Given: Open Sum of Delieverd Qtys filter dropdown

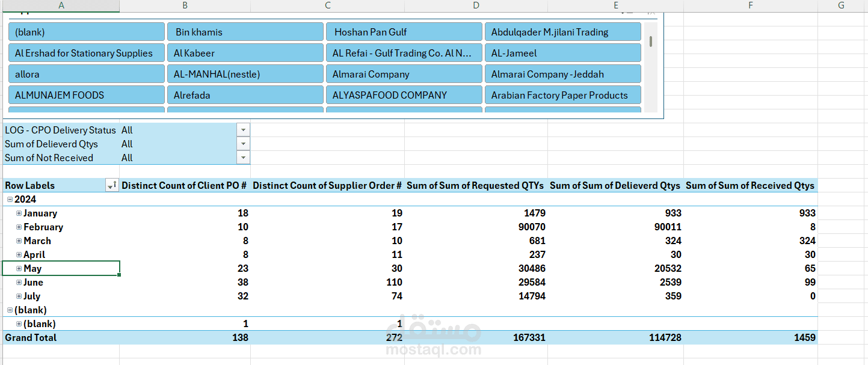Looking at the screenshot, I should [x=243, y=144].
